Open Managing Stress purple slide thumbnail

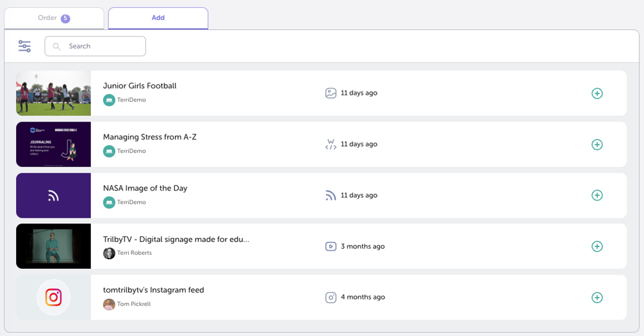(53, 145)
